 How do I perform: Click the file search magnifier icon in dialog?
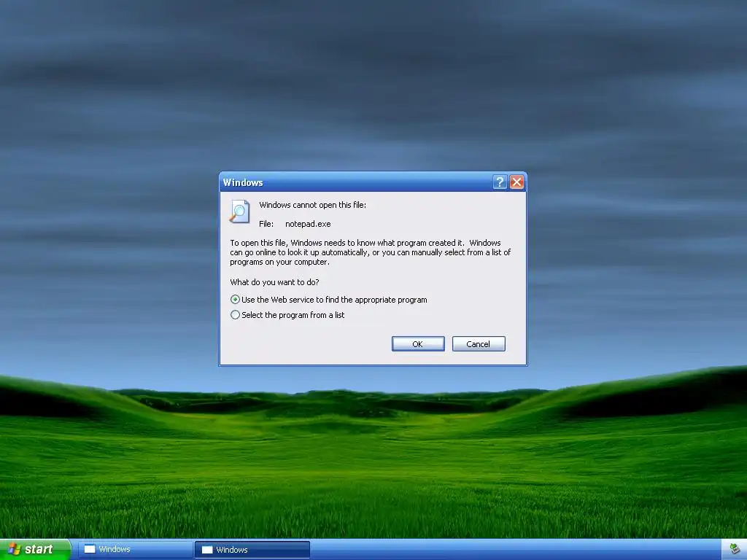[239, 211]
